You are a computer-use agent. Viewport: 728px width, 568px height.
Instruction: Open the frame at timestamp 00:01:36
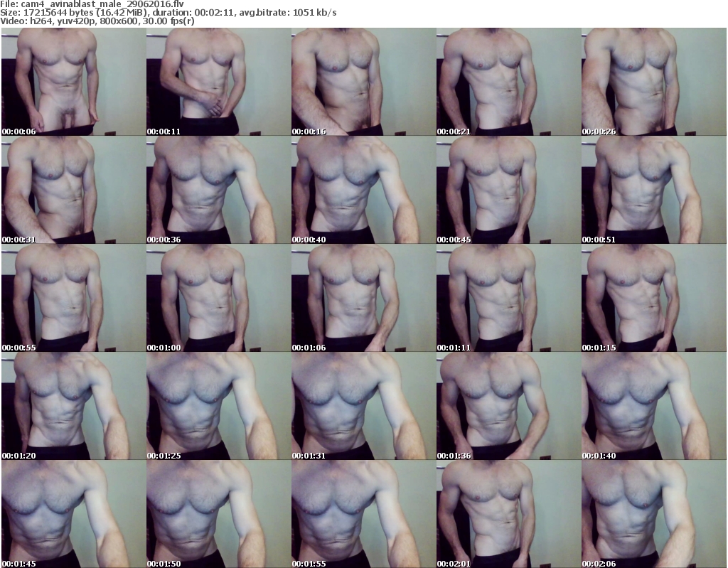(x=509, y=406)
